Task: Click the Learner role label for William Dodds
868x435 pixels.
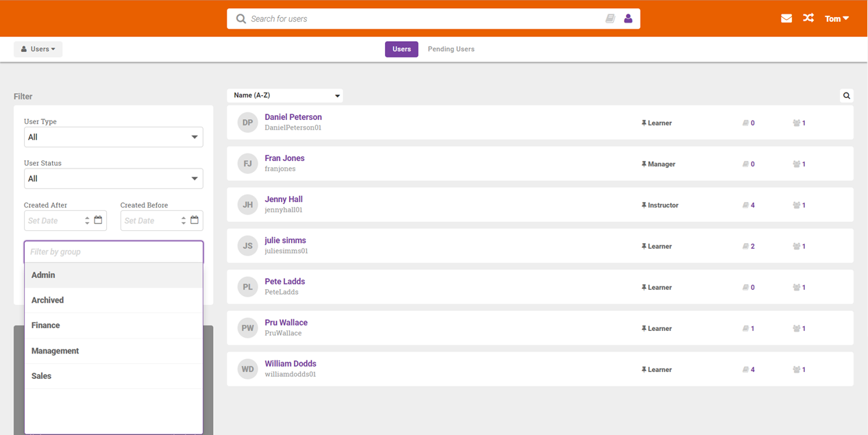Action: point(660,370)
